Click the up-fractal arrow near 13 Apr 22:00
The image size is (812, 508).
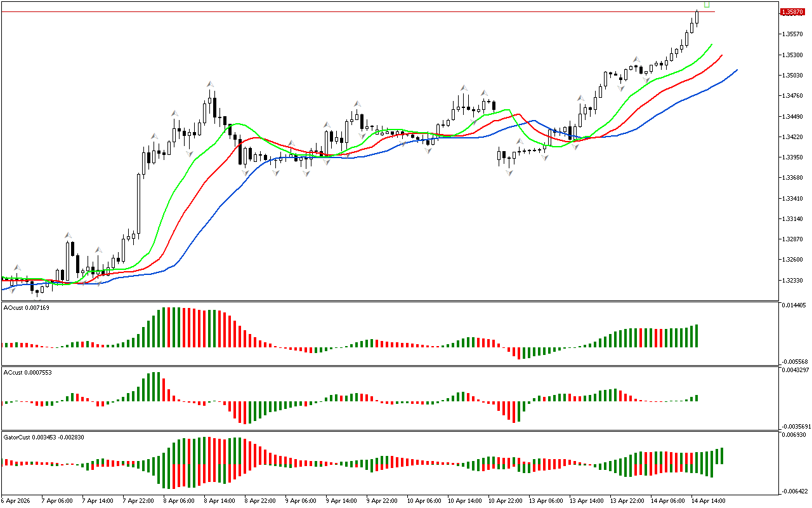point(636,60)
